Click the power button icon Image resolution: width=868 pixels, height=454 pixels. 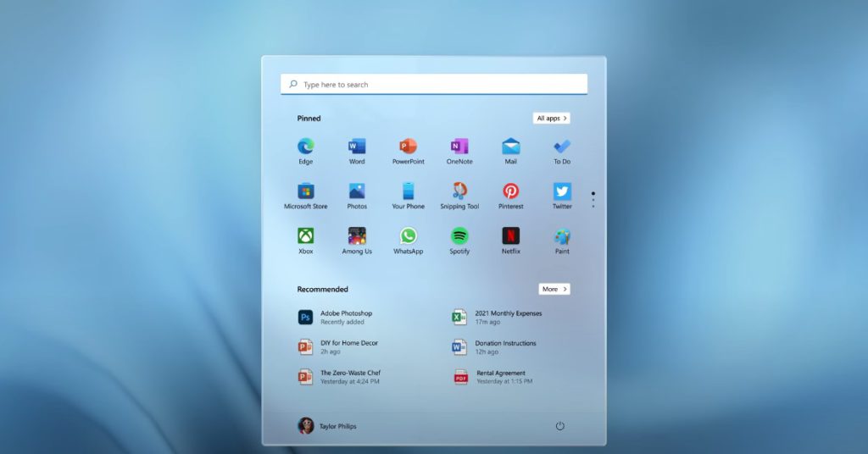(559, 426)
